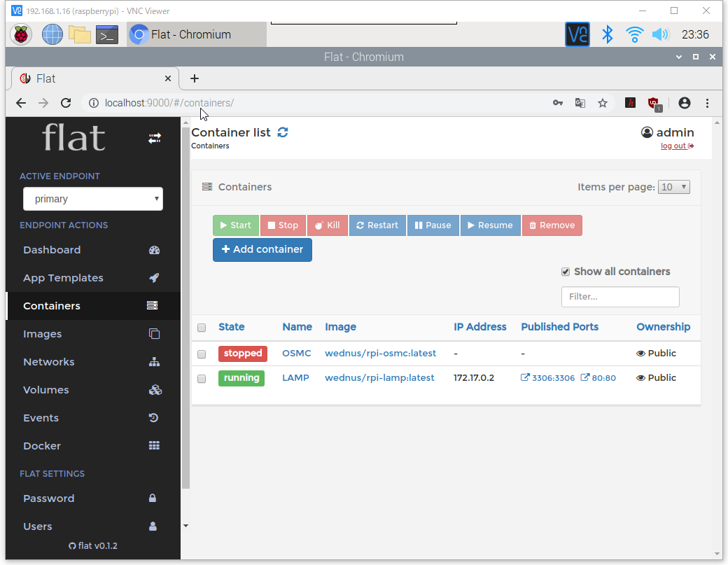This screenshot has width=728, height=565.
Task: Click the admin user avatar icon
Action: click(x=647, y=133)
